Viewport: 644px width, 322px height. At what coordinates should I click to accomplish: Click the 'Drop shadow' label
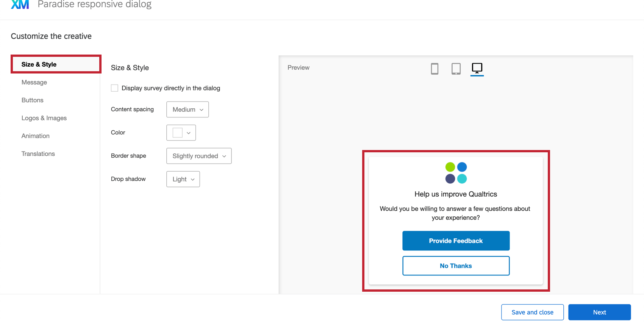128,179
